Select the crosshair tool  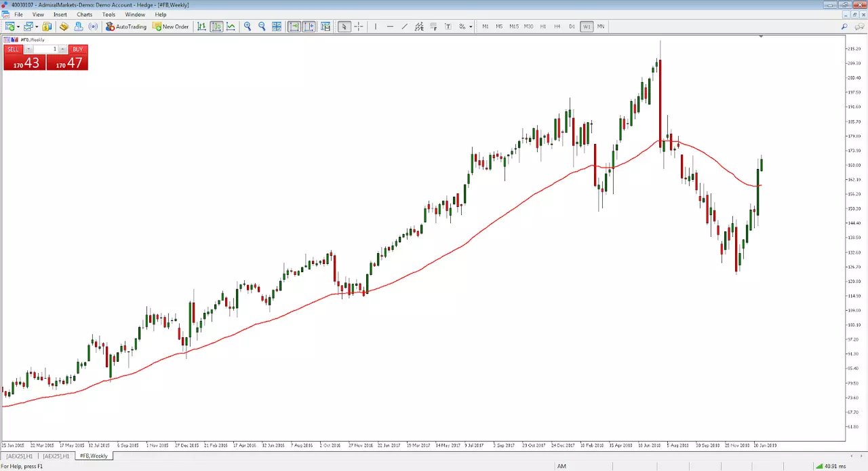359,26
